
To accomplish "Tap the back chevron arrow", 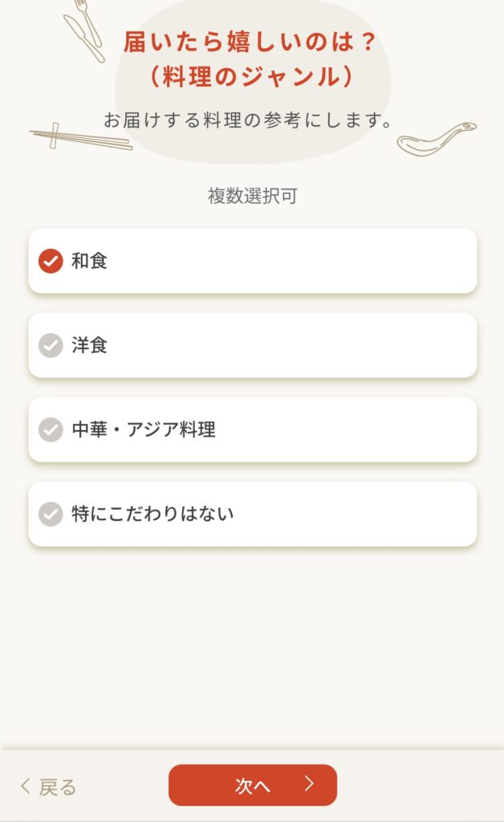I will pos(26,787).
